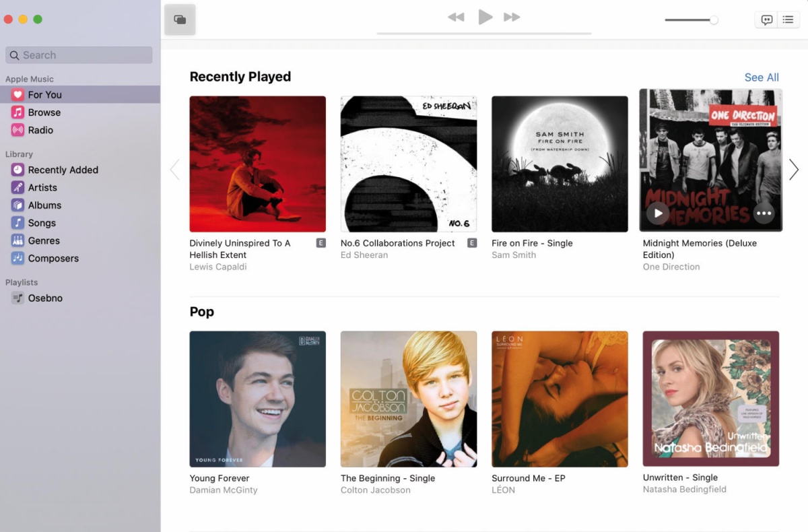808x532 pixels.
Task: Click the Recently Added clock icon
Action: 18,170
